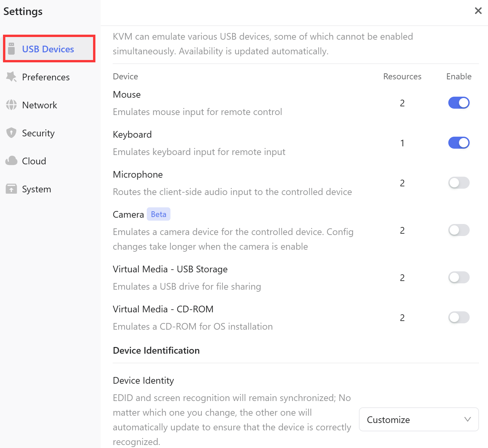This screenshot has height=448, width=488.
Task: Click the Security shield icon
Action: point(11,133)
